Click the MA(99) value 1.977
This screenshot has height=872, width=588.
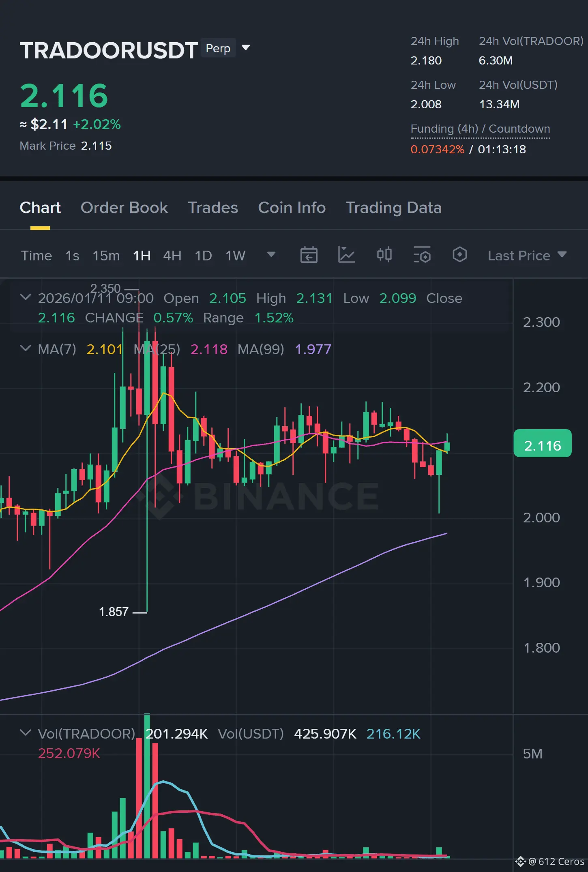pos(313,349)
